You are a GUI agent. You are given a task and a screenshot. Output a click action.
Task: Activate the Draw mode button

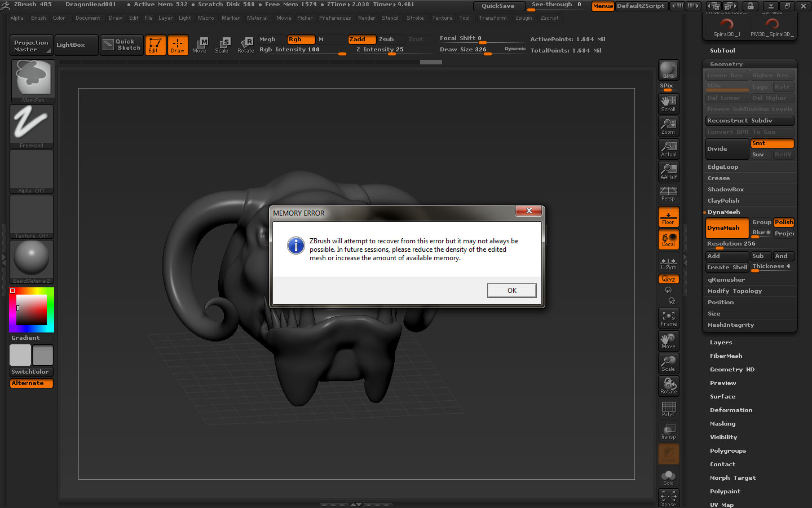point(178,45)
